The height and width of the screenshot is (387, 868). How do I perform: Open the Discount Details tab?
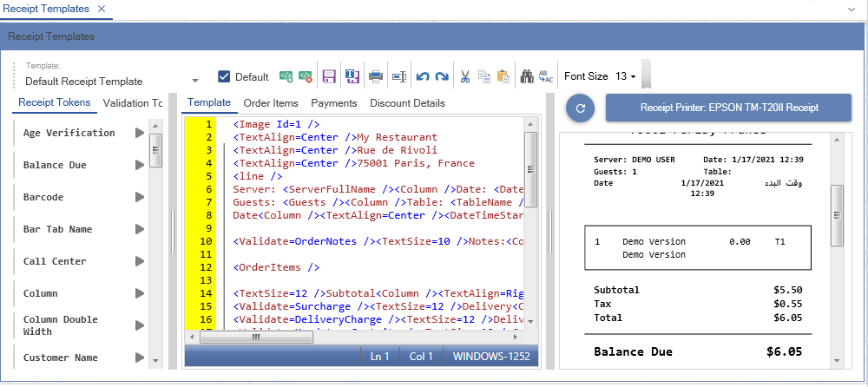407,103
